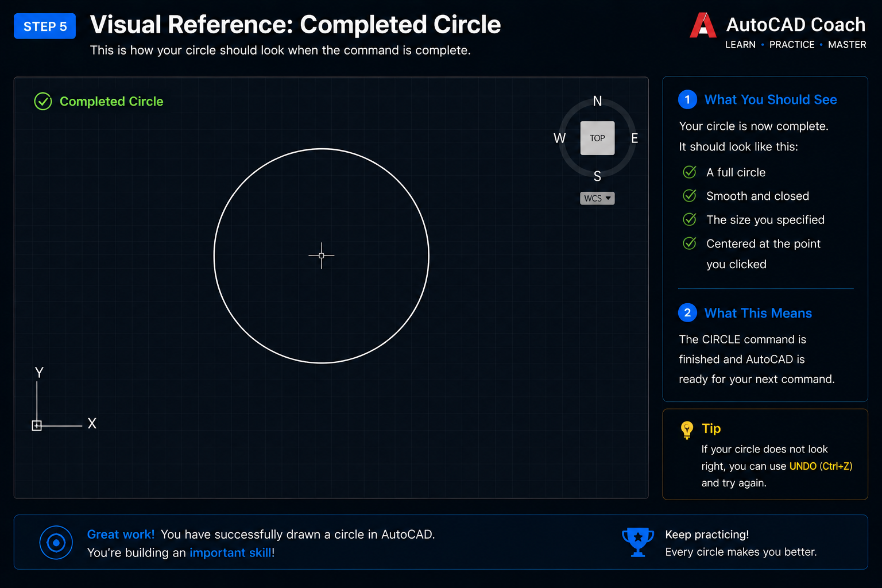The image size is (882, 588).
Task: Click the A full circle text
Action: (736, 172)
